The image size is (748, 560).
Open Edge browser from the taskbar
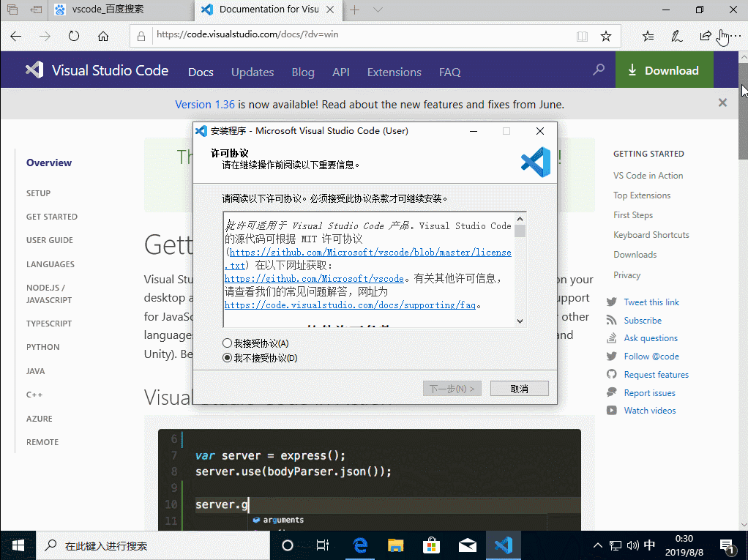[360, 545]
